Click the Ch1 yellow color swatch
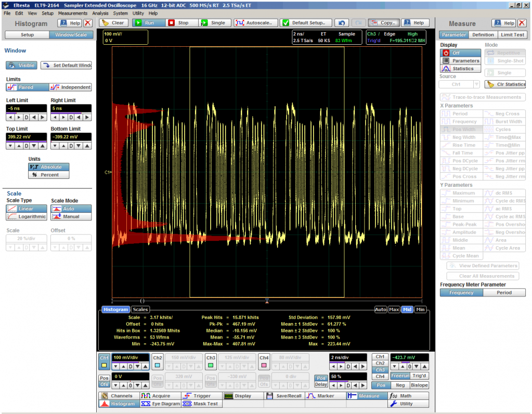The width and height of the screenshot is (532, 414). coord(105,366)
